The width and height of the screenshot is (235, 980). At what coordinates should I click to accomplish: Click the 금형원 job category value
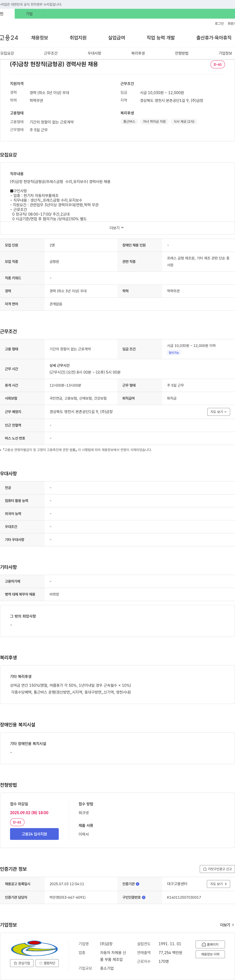tap(54, 262)
